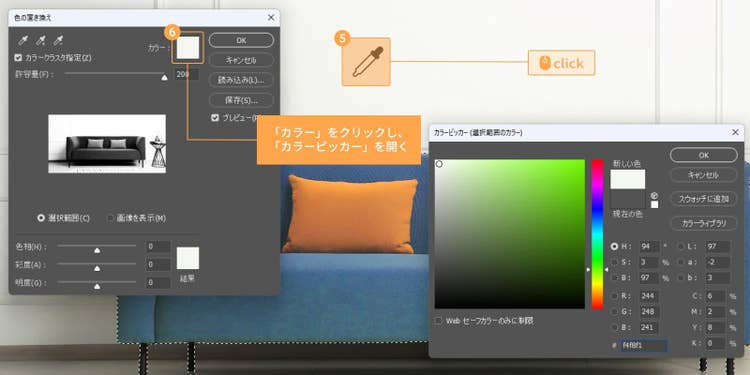Image resolution: width=750 pixels, height=375 pixels.
Task: Click the S percent value field
Action: 649,263
